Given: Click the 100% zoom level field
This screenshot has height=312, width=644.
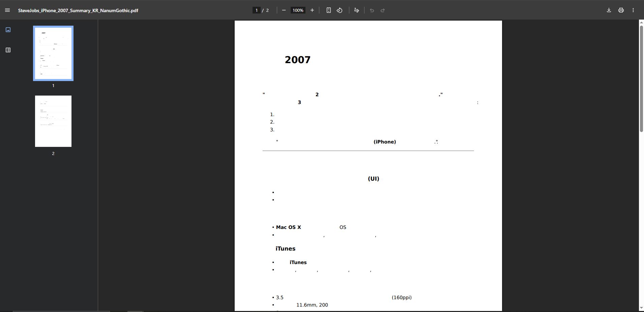Looking at the screenshot, I should (x=298, y=10).
